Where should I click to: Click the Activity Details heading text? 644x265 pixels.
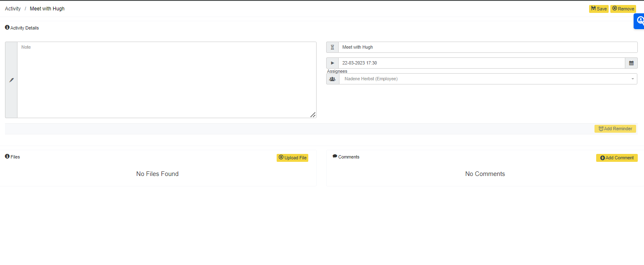click(25, 28)
